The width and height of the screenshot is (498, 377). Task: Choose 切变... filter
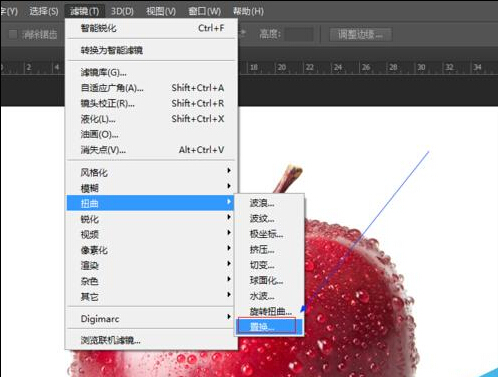269,265
